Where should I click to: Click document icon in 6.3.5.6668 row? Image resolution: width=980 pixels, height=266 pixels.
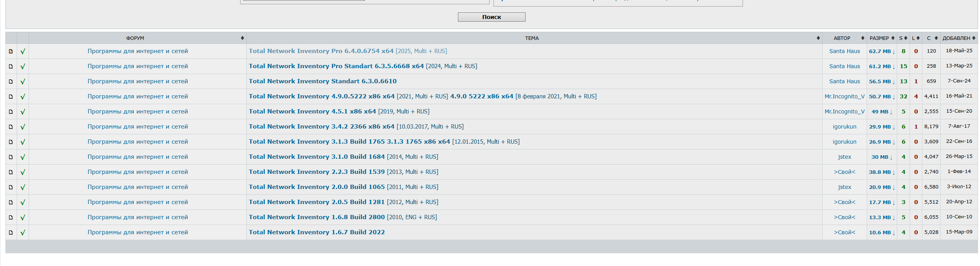pyautogui.click(x=11, y=66)
